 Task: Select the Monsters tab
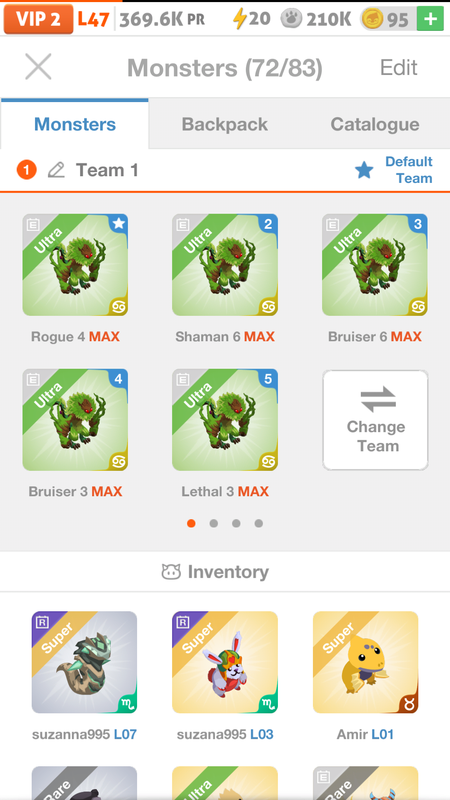coord(75,124)
